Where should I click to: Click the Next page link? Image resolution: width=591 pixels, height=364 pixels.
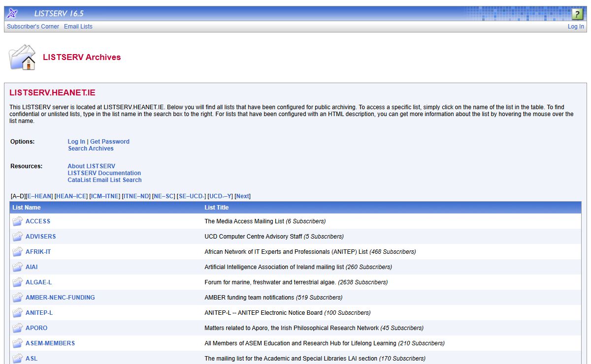pos(243,196)
